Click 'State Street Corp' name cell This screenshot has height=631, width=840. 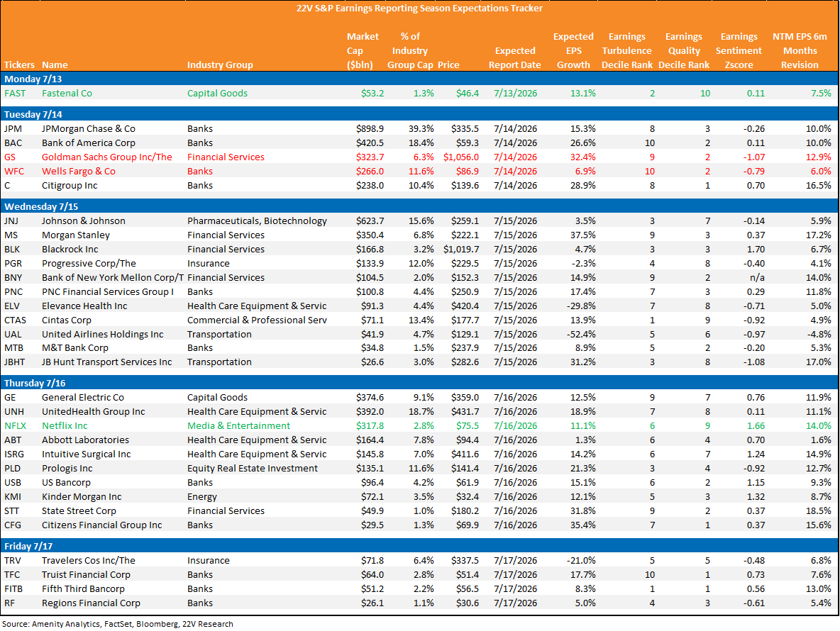[79, 511]
